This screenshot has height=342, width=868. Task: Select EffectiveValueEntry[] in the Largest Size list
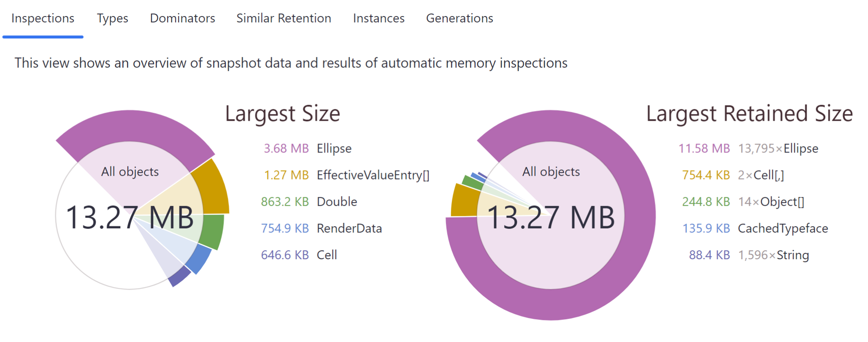(373, 175)
